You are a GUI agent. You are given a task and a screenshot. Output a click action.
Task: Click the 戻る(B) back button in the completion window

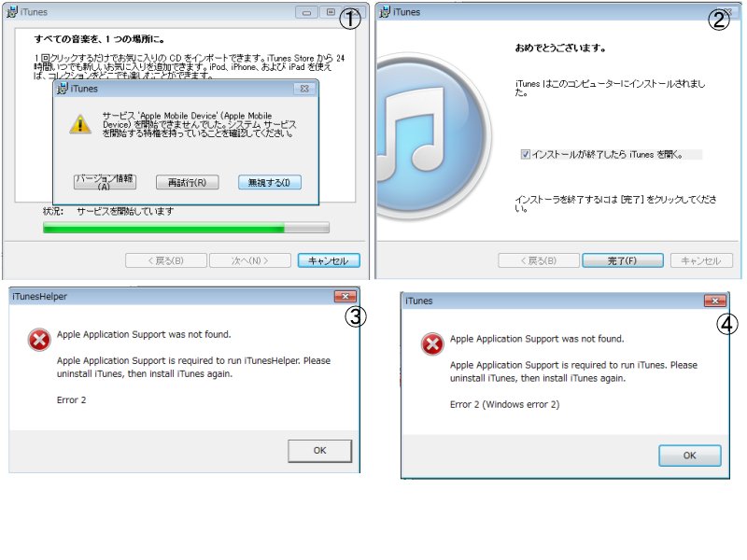point(539,260)
